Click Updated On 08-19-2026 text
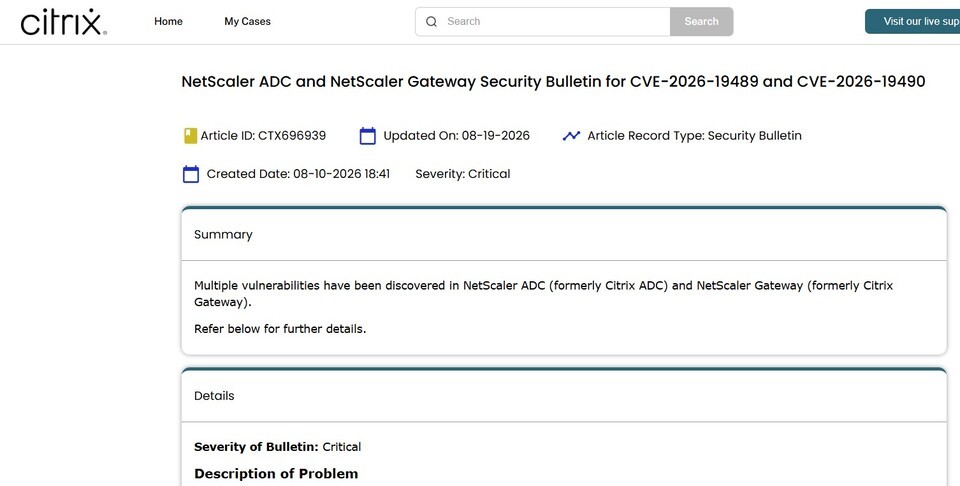This screenshot has height=486, width=960. pyautogui.click(x=457, y=136)
